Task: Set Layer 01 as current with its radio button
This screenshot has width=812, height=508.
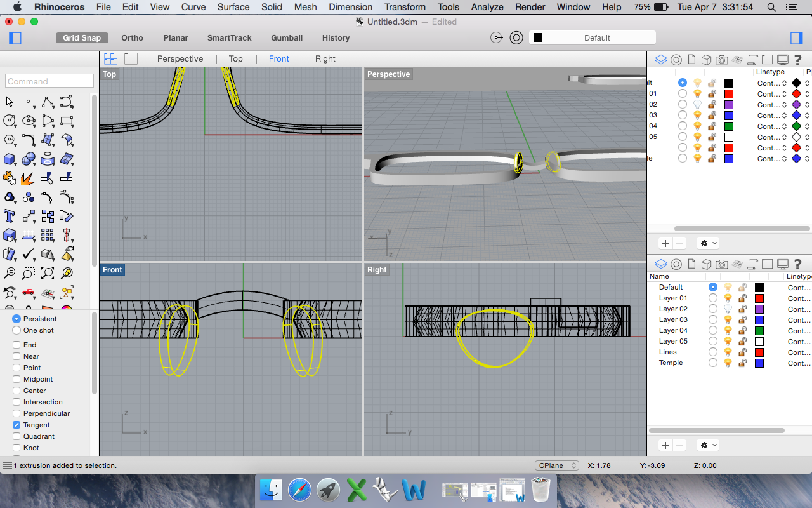Action: click(713, 298)
